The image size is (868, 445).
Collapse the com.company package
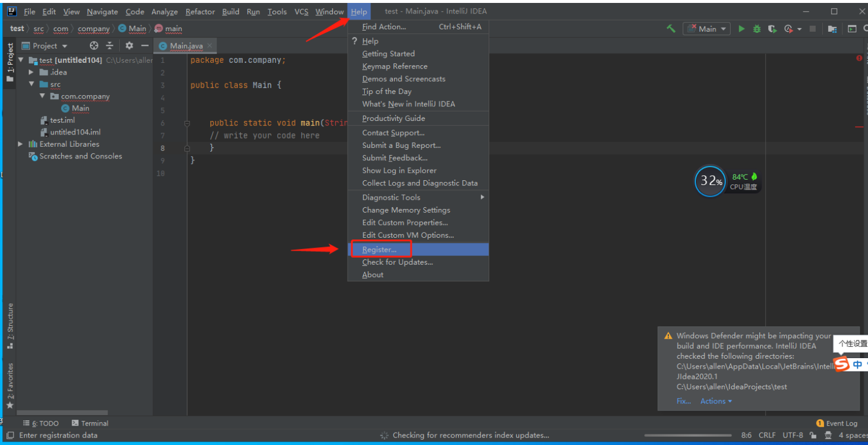(42, 96)
